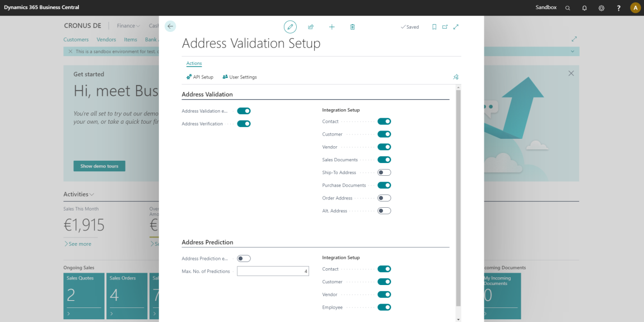Click the share icon in header

[x=311, y=27]
